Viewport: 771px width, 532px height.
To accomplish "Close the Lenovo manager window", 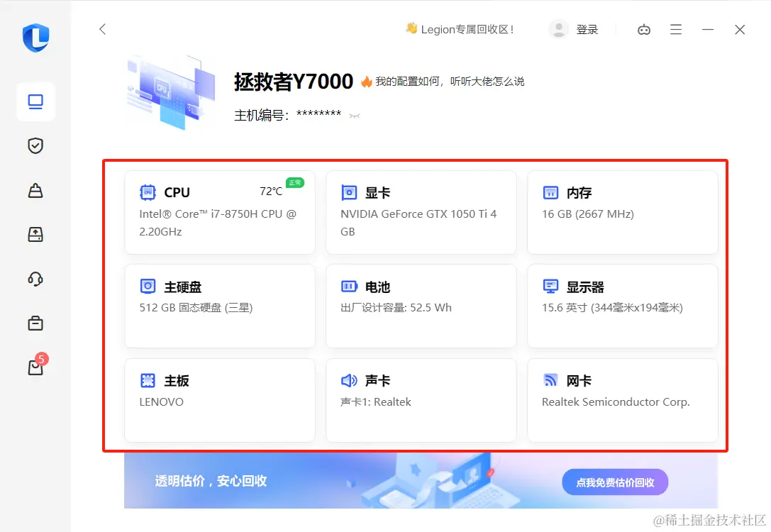I will pos(740,30).
